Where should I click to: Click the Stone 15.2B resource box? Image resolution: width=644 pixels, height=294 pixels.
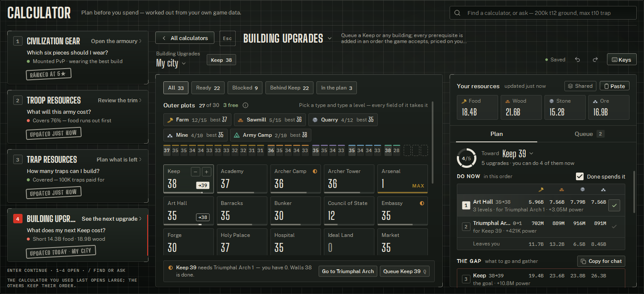[566, 107]
